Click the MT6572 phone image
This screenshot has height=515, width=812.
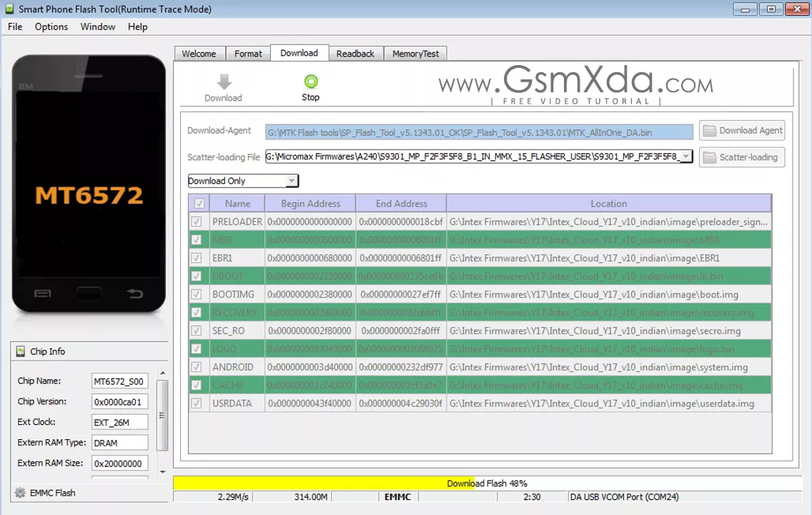coord(89,184)
